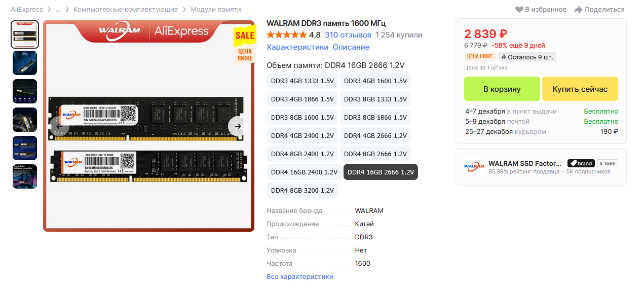This screenshot has width=644, height=287.
Task: Add item to cart with В корзину
Action: pos(502,89)
